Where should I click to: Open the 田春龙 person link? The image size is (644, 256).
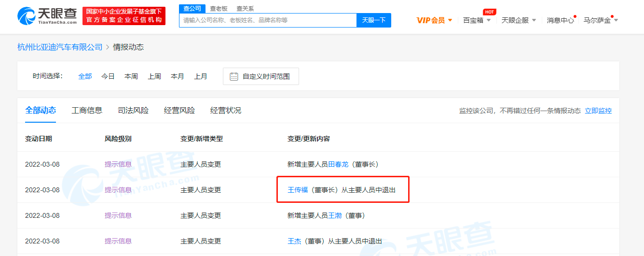click(338, 164)
